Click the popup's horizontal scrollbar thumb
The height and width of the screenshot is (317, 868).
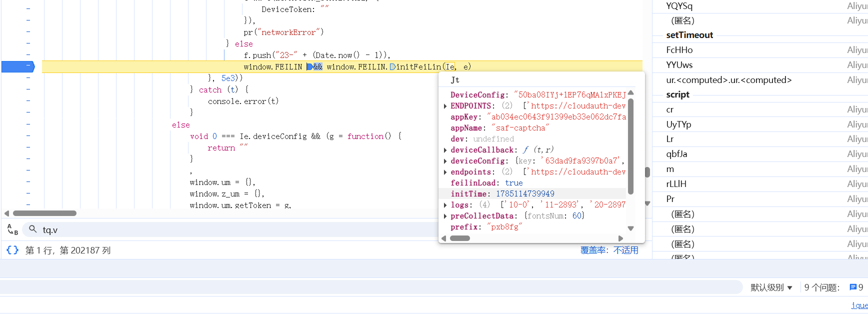click(460, 238)
